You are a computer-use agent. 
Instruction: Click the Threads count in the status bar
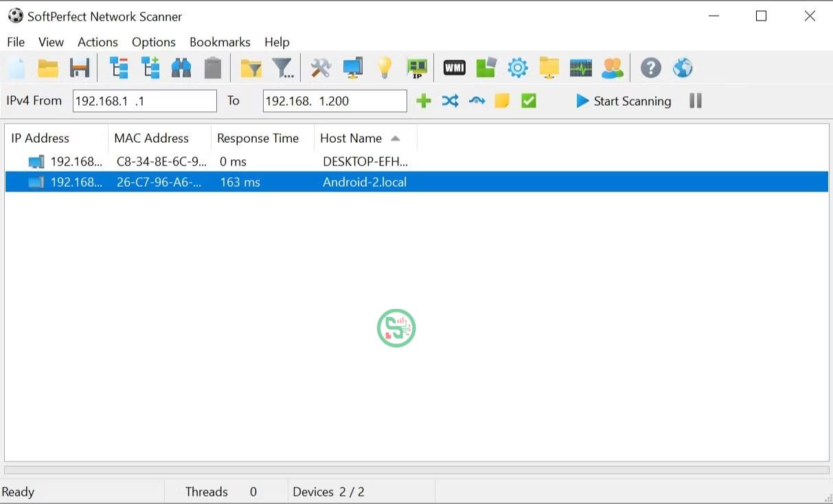click(x=221, y=492)
